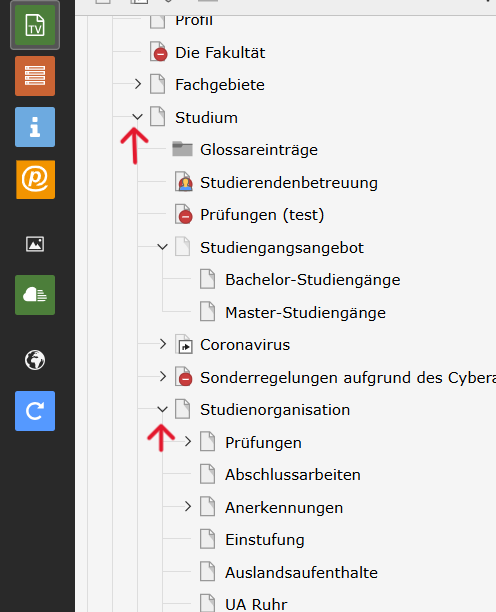This screenshot has width=496, height=612.
Task: Select the Abschlussarbeiten page
Action: pos(293,475)
